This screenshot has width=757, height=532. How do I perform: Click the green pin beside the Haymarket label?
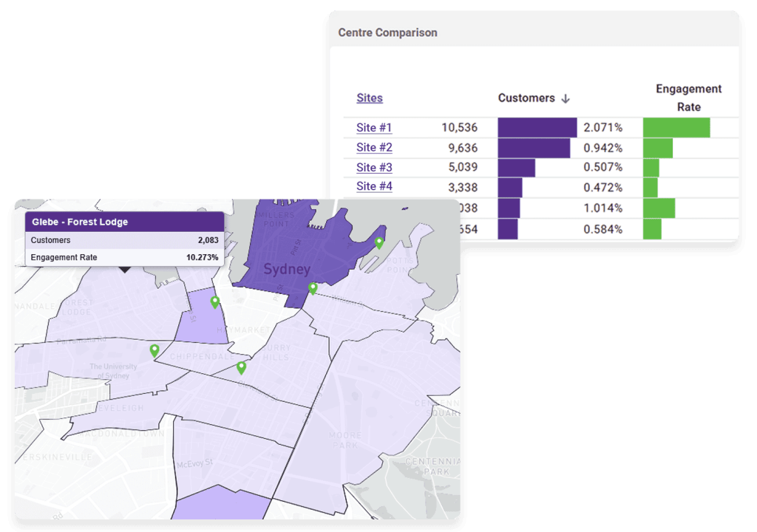[215, 302]
